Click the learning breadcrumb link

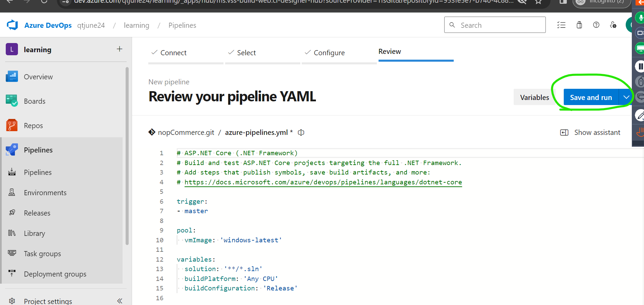pyautogui.click(x=136, y=25)
